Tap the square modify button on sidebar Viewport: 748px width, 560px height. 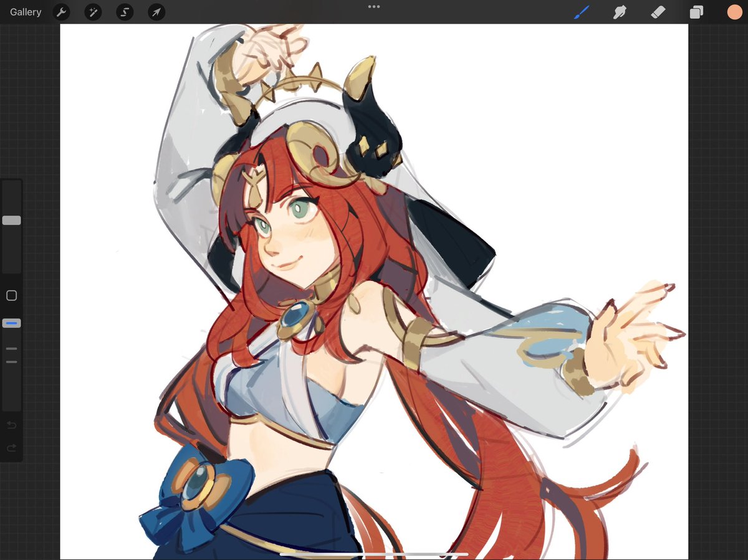[x=11, y=295]
